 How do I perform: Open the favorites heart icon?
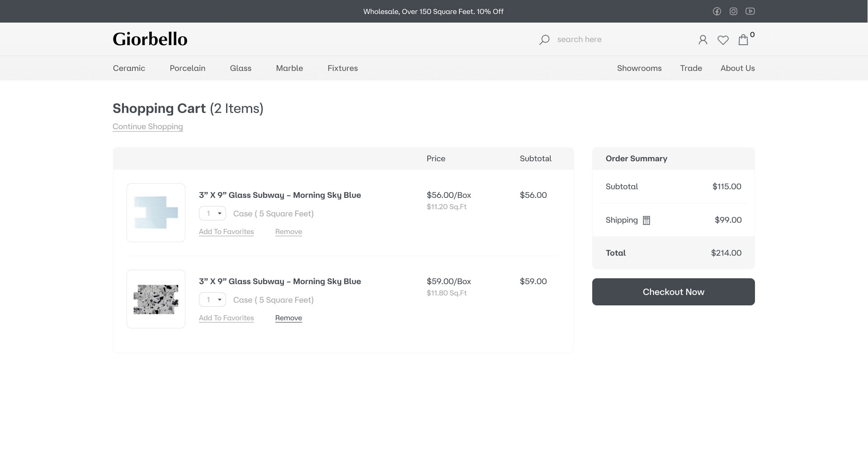click(x=723, y=40)
